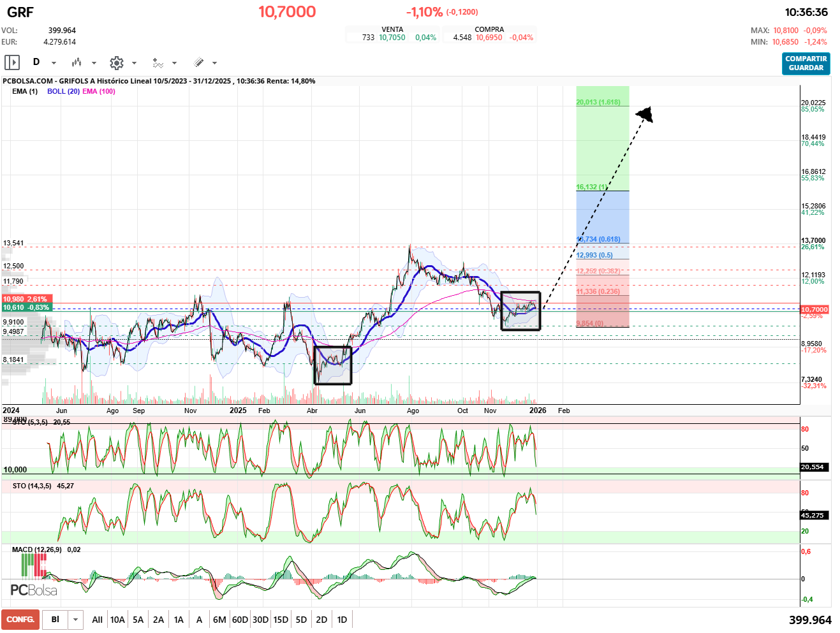Screen dimensions: 840x633
Task: Click the PCBolsa logo watermark
Action: tap(33, 590)
